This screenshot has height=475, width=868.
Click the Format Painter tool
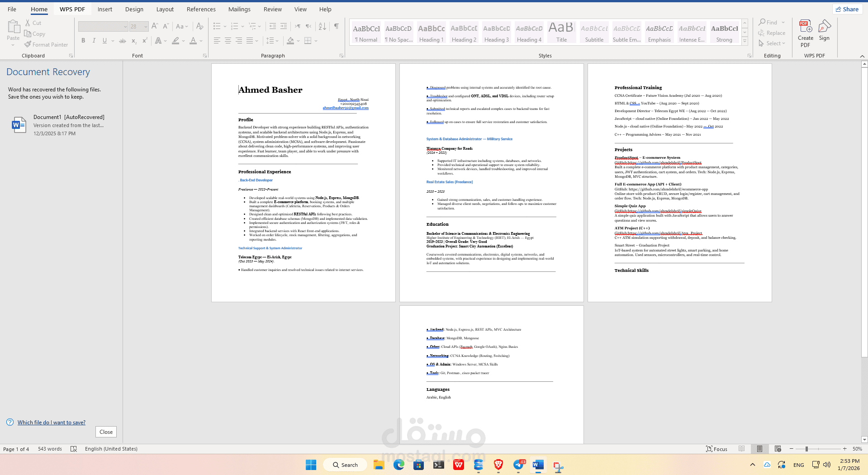46,44
